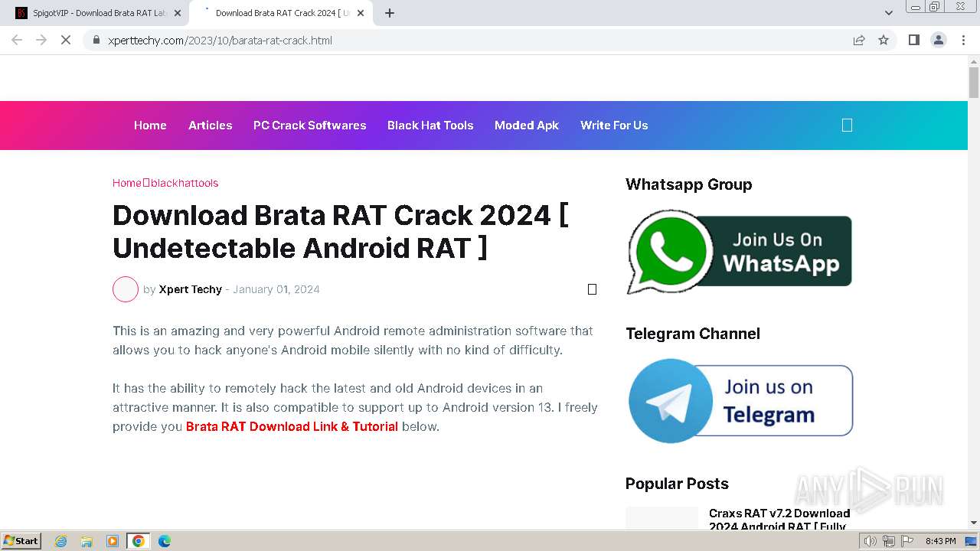The height and width of the screenshot is (551, 980).
Task: Switch to the SpigotVIP tab
Action: [x=98, y=13]
